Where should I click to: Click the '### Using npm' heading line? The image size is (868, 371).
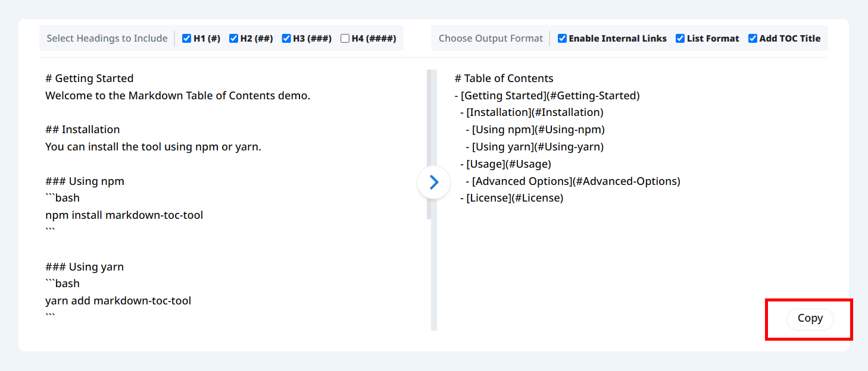click(85, 181)
